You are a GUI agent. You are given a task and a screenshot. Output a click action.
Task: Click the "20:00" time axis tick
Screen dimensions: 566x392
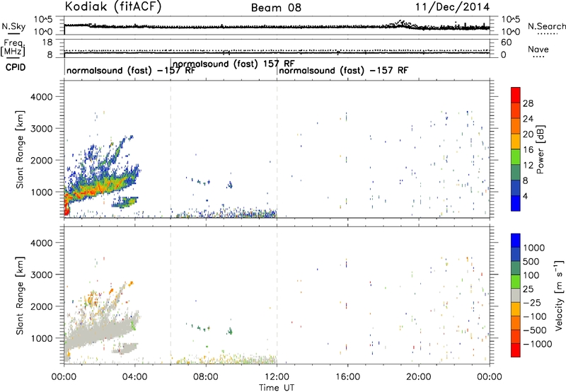[x=419, y=377]
